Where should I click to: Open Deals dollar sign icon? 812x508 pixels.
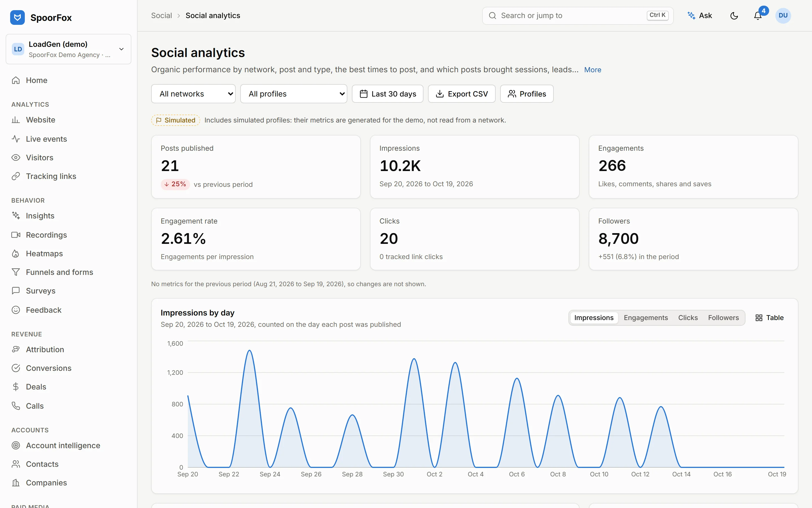tap(16, 387)
